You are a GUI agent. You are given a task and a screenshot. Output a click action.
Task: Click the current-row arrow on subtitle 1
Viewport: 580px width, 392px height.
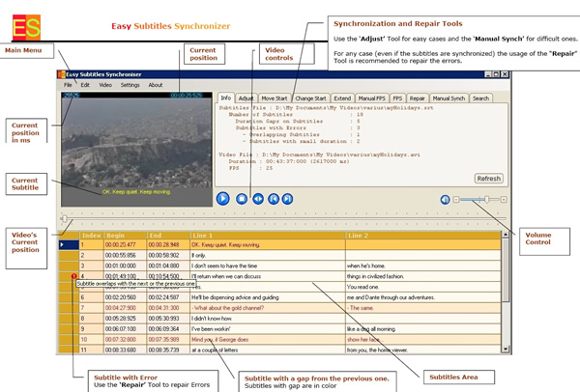tap(62, 244)
